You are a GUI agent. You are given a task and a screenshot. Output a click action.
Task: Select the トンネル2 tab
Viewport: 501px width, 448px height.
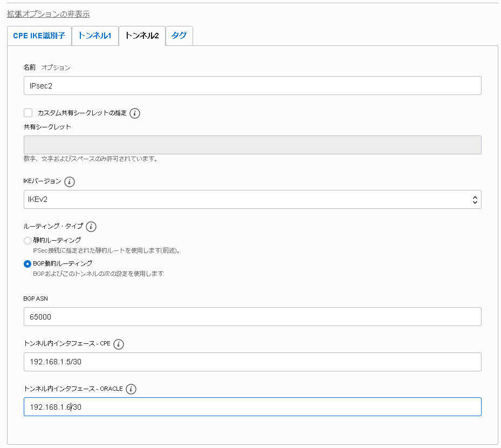pyautogui.click(x=142, y=36)
